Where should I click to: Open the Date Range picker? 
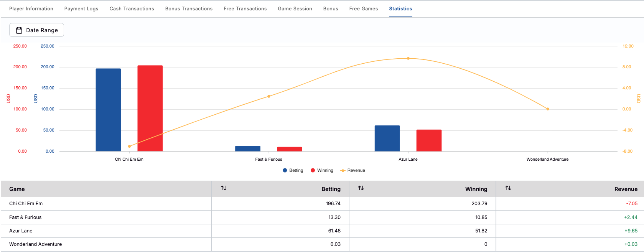pos(37,30)
